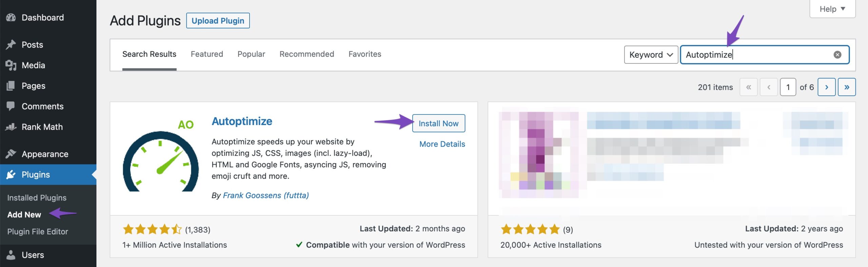Select Installed Plugins submenu
The height and width of the screenshot is (267, 868).
[x=37, y=198]
